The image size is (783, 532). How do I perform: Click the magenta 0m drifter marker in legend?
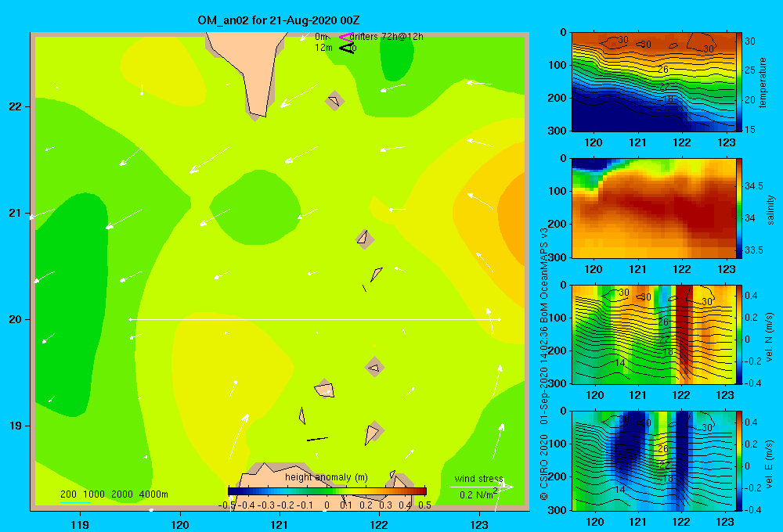point(346,37)
